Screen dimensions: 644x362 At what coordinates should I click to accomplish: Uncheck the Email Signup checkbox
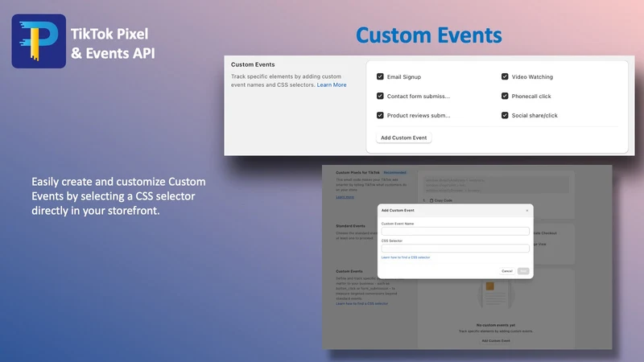[x=380, y=76]
